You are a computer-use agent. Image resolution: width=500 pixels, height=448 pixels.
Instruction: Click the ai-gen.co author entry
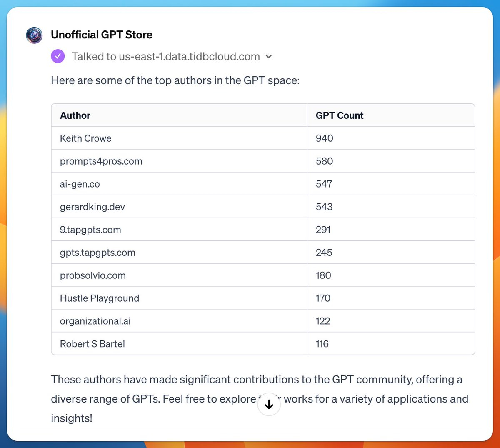pyautogui.click(x=80, y=184)
